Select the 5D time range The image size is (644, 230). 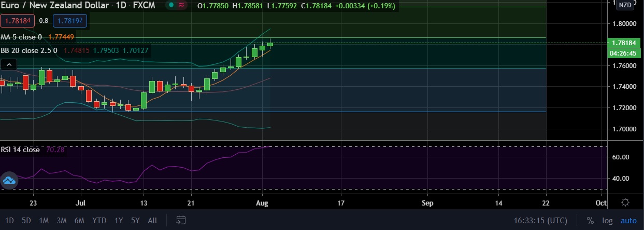tap(26, 220)
